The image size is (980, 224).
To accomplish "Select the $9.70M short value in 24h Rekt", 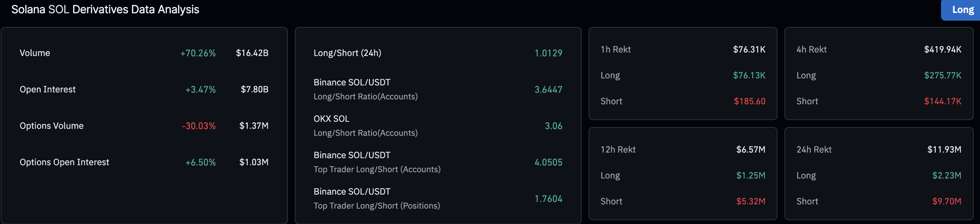I will (946, 201).
